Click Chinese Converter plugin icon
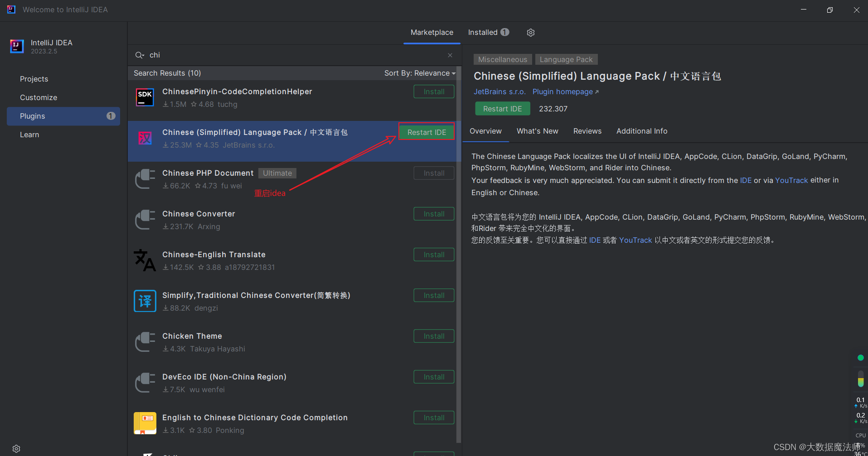This screenshot has width=868, height=456. click(x=145, y=220)
